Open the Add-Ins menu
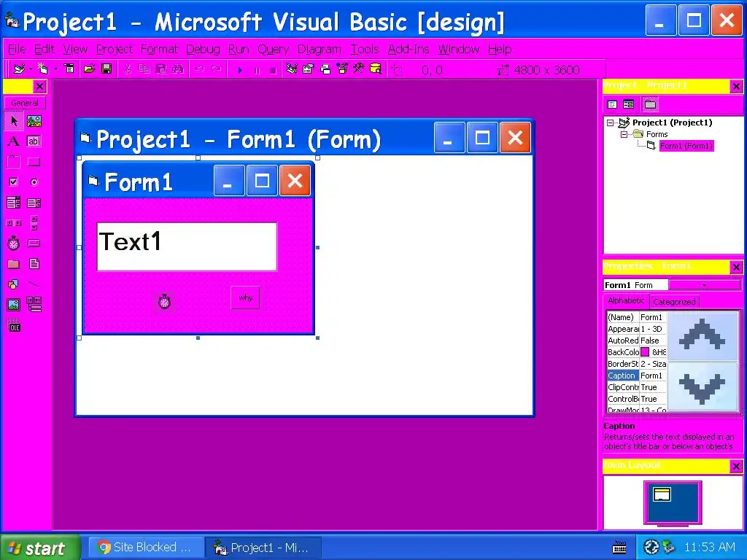Viewport: 747px width, 560px height. pyautogui.click(x=409, y=50)
